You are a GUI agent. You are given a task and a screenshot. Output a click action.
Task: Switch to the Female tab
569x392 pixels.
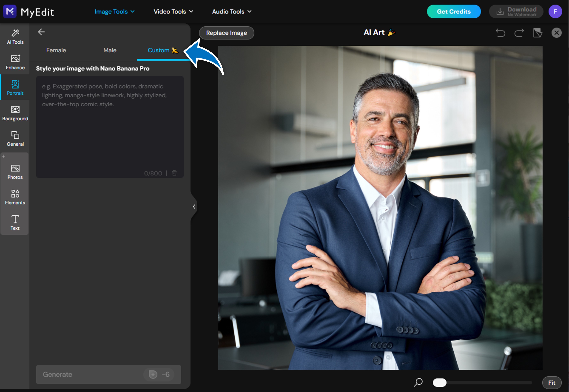pyautogui.click(x=56, y=50)
